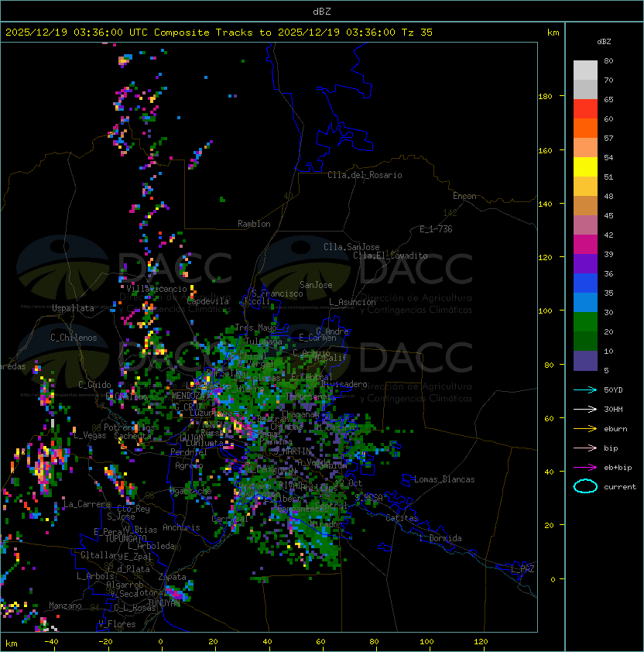This screenshot has height=652, width=644.
Task: Click the L_Asuncion map label
Action: pyautogui.click(x=352, y=302)
